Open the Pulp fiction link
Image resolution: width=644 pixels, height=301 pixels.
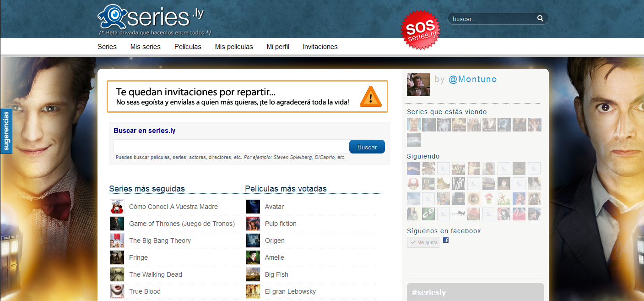pos(281,224)
